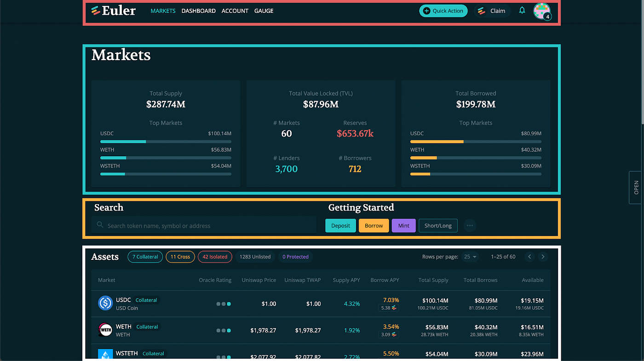This screenshot has width=644, height=361.
Task: Click the USDC coin icon
Action: pos(105,303)
